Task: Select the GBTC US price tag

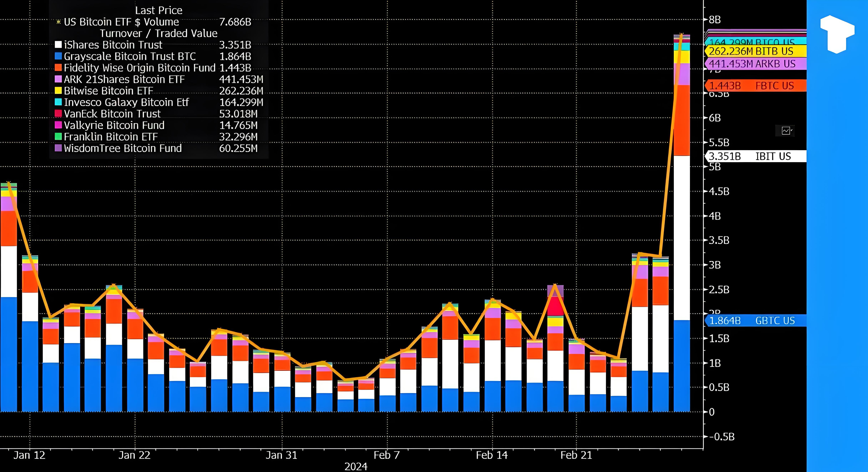Action: pos(756,321)
